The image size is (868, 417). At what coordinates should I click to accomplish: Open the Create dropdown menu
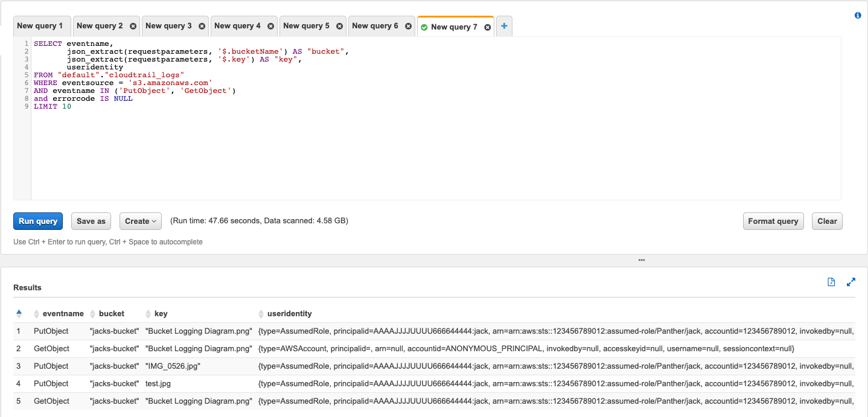tap(140, 221)
